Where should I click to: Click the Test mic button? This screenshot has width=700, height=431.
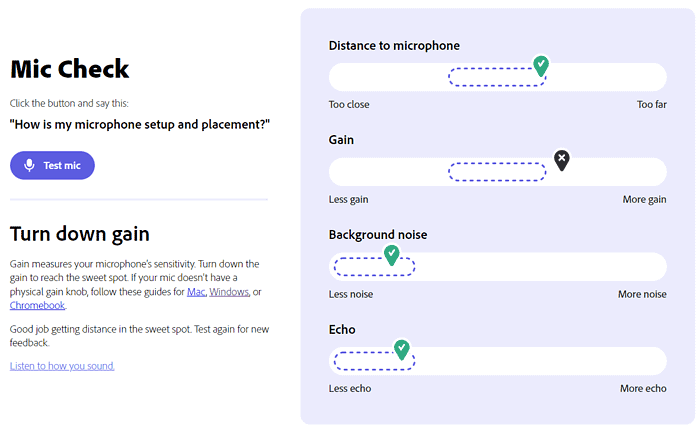tap(52, 166)
